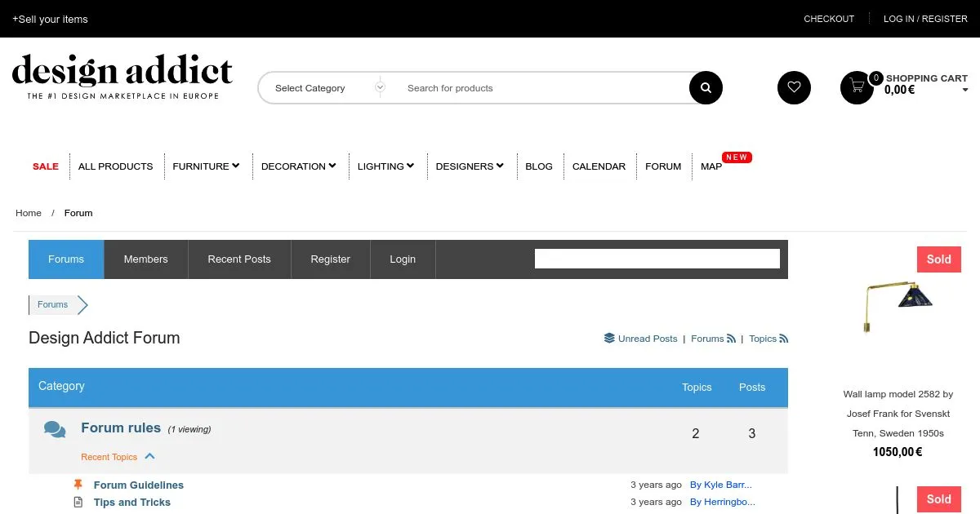
Task: Open the Forum Guidelines topic
Action: point(139,485)
